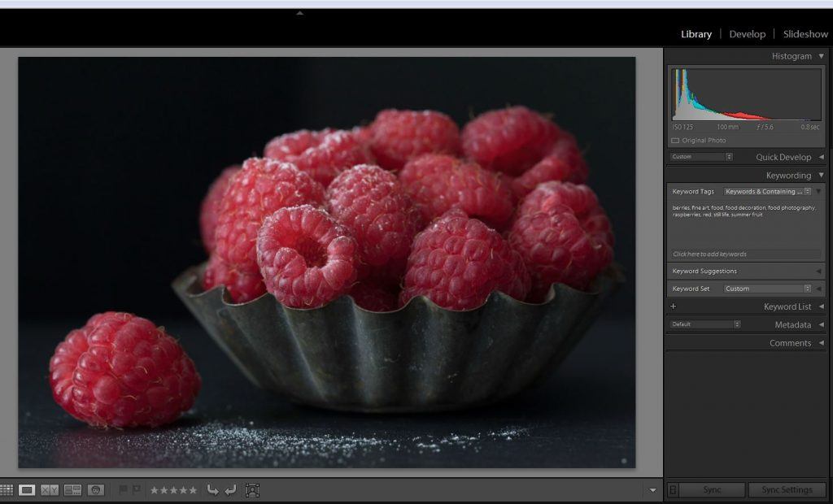Image resolution: width=833 pixels, height=504 pixels.
Task: Open the toolbar content dropdown arrow
Action: tap(652, 490)
